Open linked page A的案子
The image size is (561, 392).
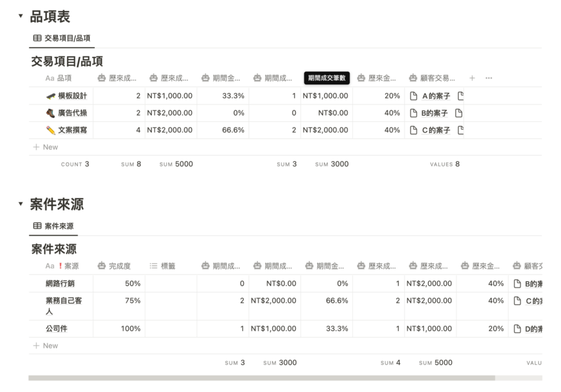pos(436,96)
